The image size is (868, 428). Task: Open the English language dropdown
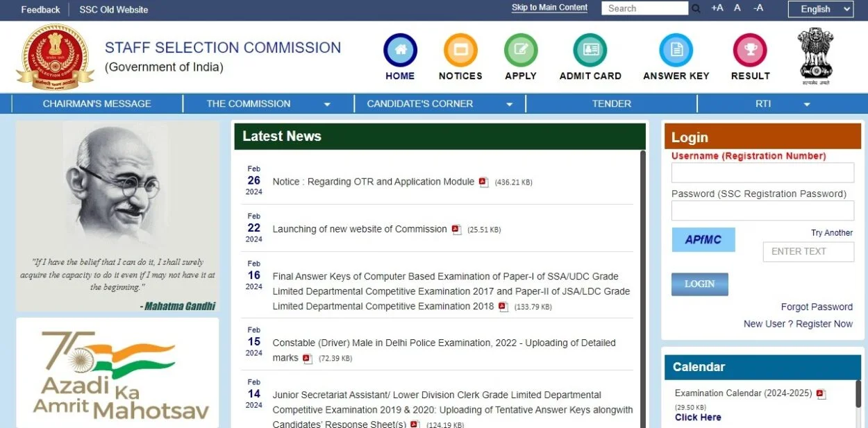(x=821, y=9)
